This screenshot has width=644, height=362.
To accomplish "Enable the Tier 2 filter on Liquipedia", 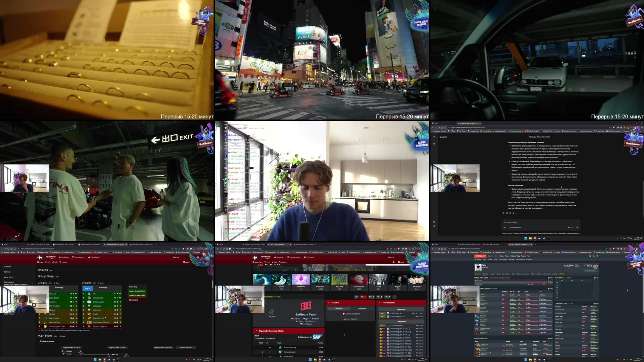I will (371, 297).
